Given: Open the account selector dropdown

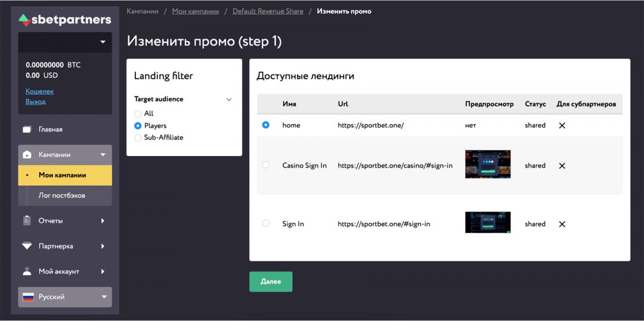Looking at the screenshot, I should tap(65, 42).
